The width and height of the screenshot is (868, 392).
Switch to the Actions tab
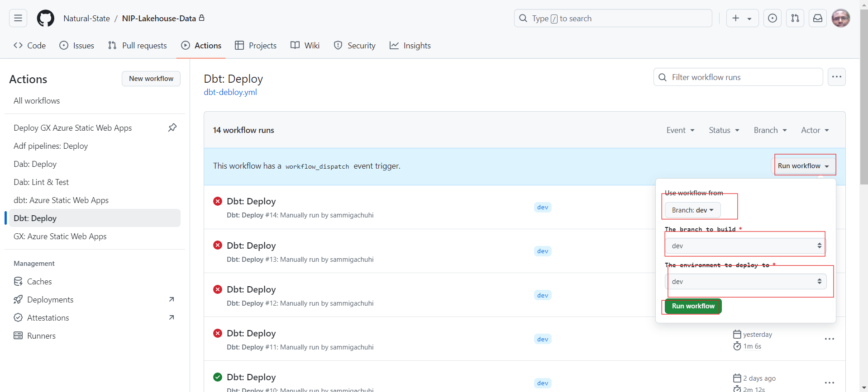coord(201,46)
